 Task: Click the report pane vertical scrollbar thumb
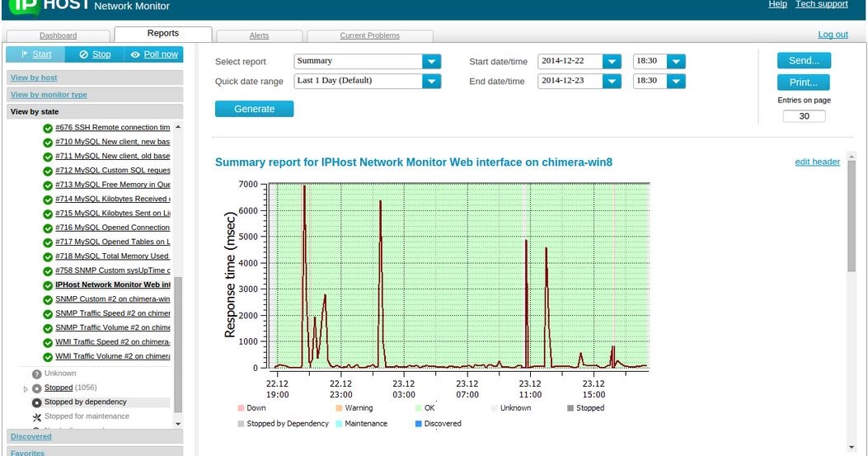click(x=852, y=215)
